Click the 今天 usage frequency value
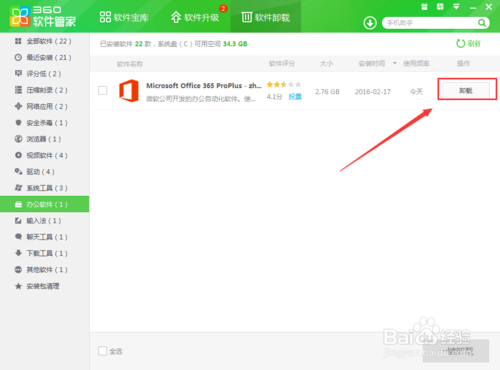The width and height of the screenshot is (500, 370). tap(416, 92)
